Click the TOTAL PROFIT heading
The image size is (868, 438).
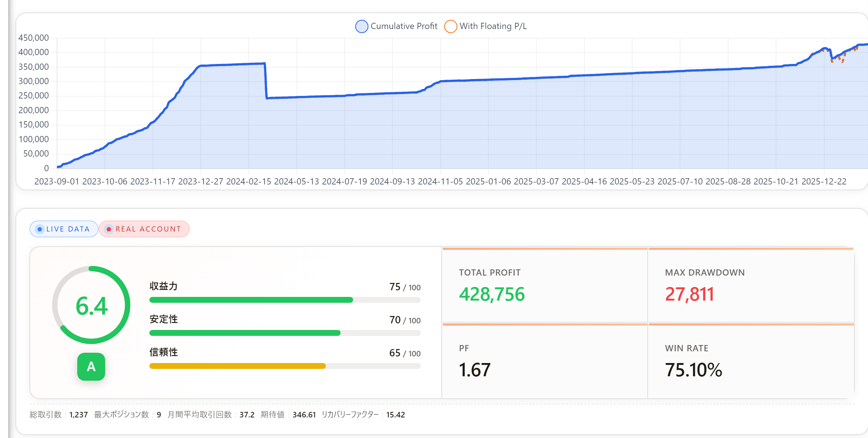tap(490, 273)
